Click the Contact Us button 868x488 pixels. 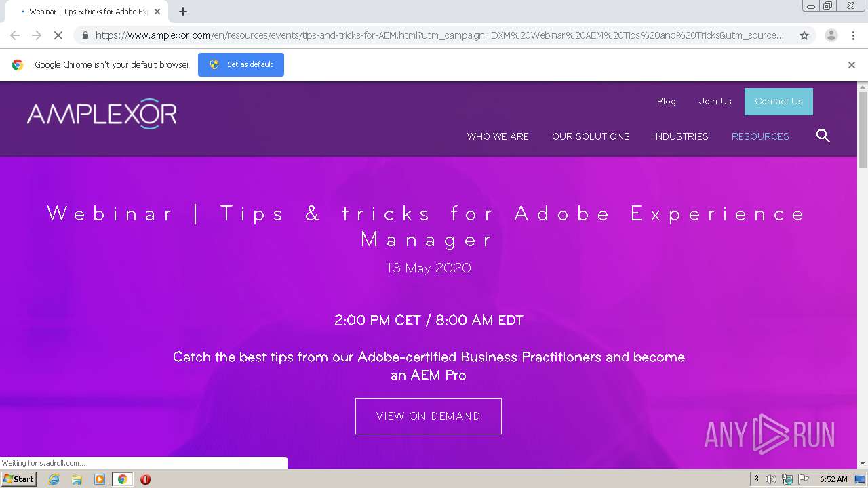778,102
